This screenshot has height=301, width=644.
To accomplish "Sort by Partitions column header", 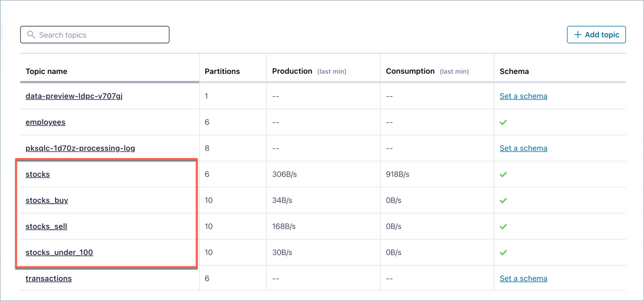I will (x=222, y=71).
